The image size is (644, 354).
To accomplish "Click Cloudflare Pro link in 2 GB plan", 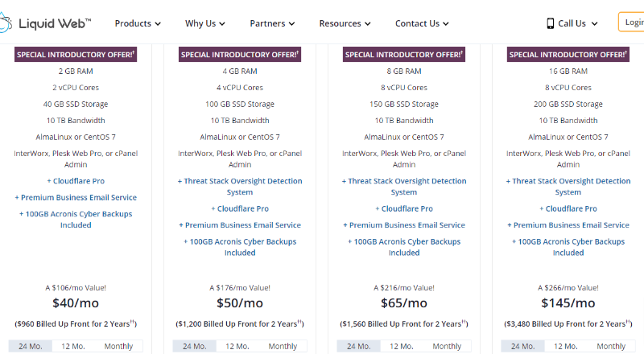I will [76, 181].
